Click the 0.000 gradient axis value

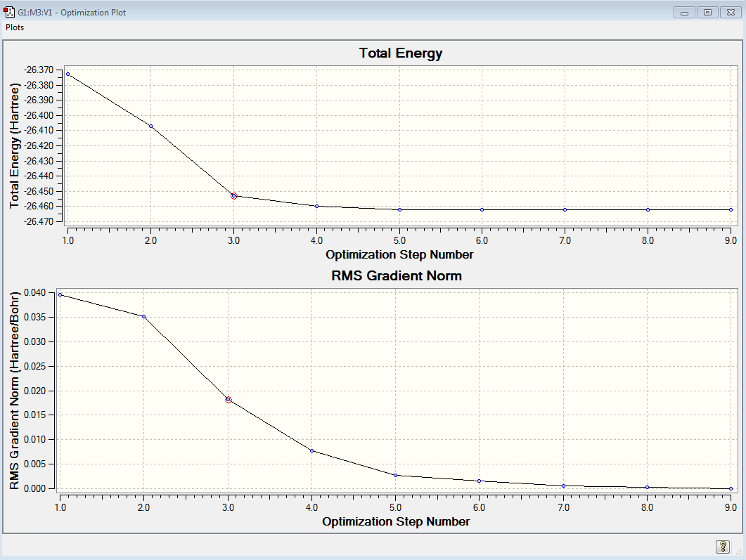[35, 489]
